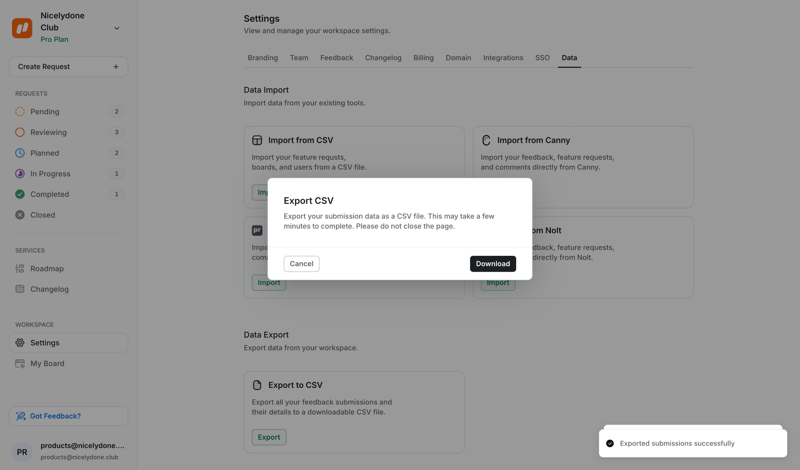
Task: Select the Data tab
Action: 569,58
